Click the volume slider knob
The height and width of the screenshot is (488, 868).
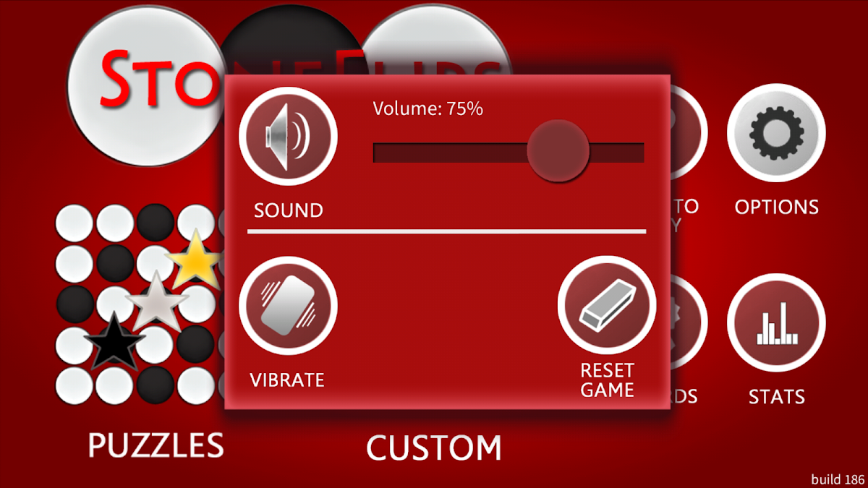tap(558, 151)
